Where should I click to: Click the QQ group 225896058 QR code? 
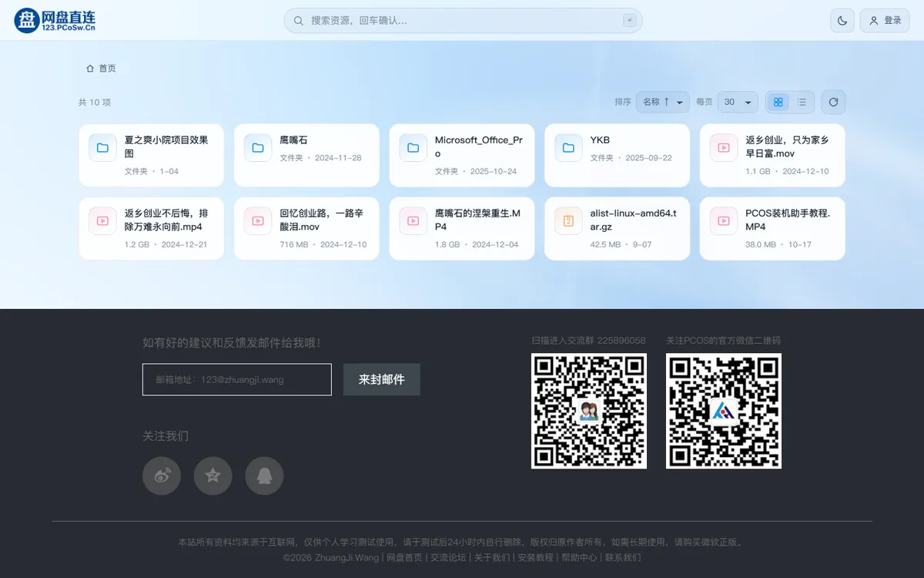[589, 411]
